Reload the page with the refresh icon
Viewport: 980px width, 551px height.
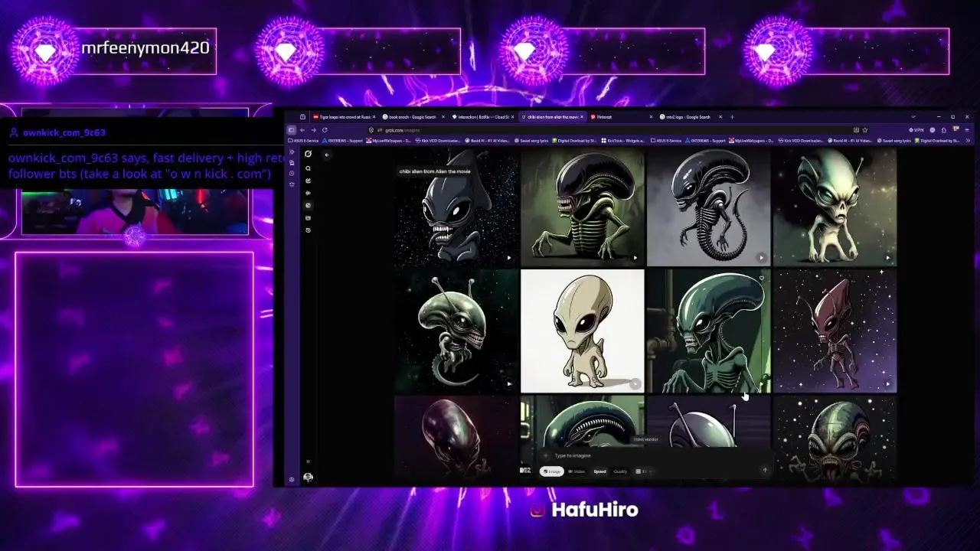point(325,130)
